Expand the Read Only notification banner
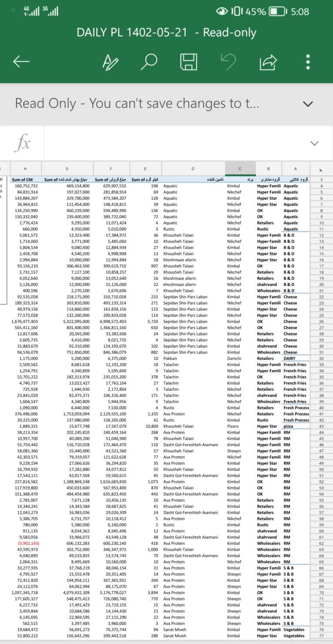Image resolution: width=333 pixels, height=644 pixels. pyautogui.click(x=308, y=104)
